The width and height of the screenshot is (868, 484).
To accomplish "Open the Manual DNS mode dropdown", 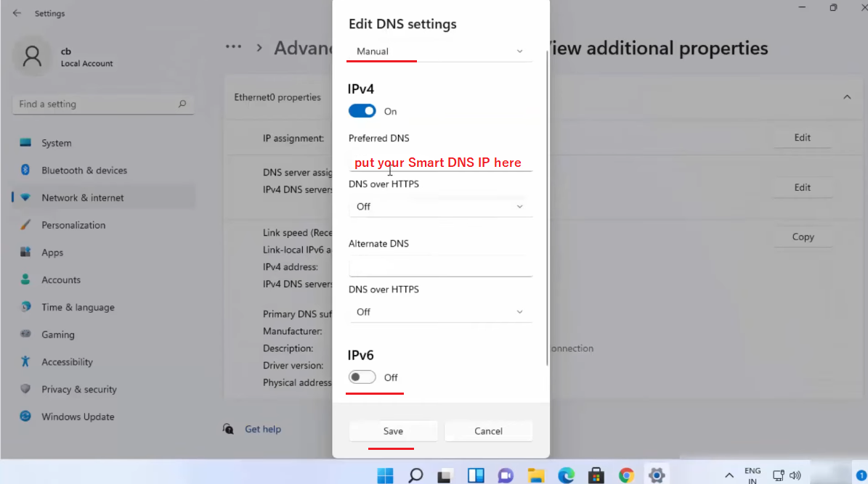I will click(441, 52).
